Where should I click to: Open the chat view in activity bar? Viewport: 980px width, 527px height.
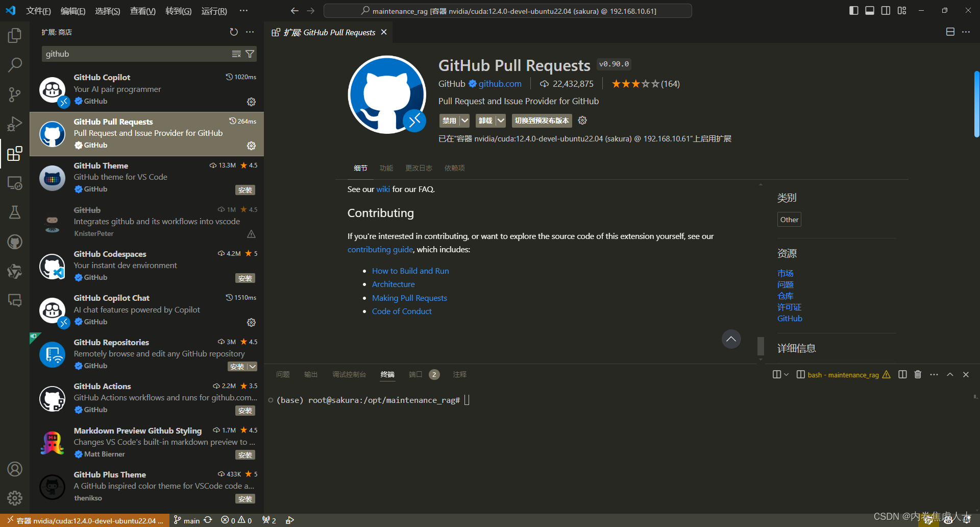(15, 300)
